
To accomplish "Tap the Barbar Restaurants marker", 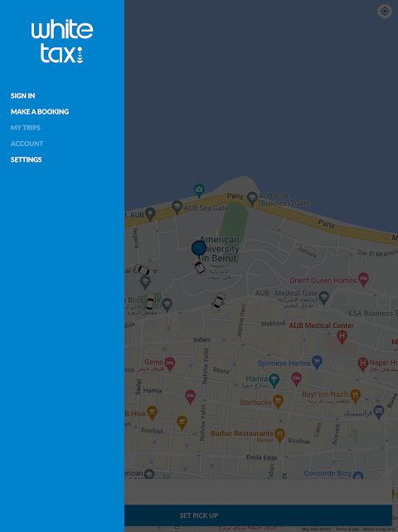I will [x=279, y=435].
